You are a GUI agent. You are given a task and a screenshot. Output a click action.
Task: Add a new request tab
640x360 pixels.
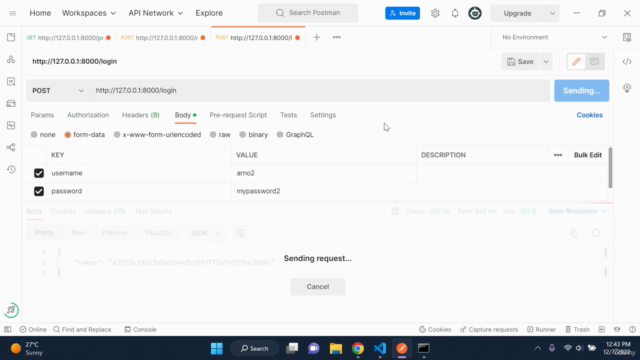point(316,37)
